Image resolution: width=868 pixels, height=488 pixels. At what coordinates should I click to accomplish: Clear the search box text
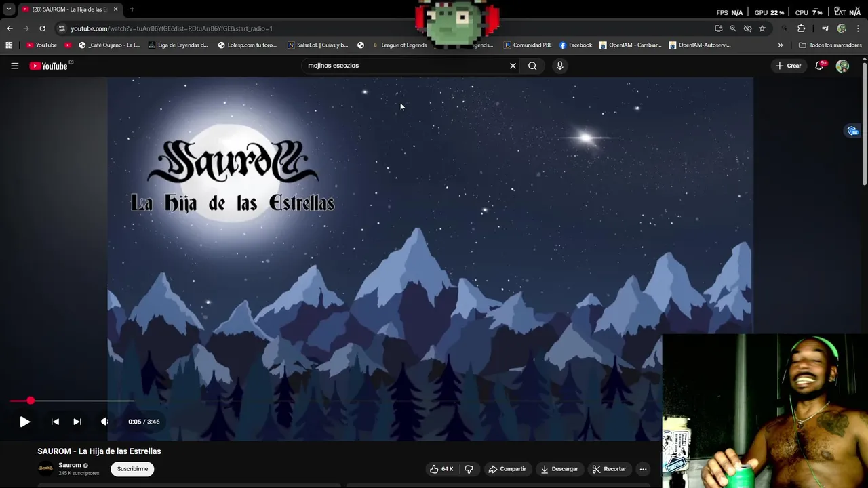click(513, 66)
